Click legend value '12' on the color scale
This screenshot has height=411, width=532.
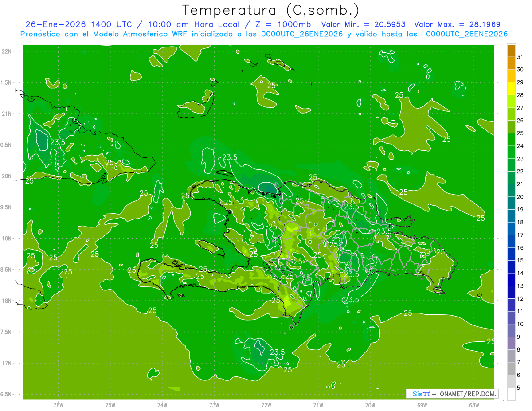click(520, 298)
